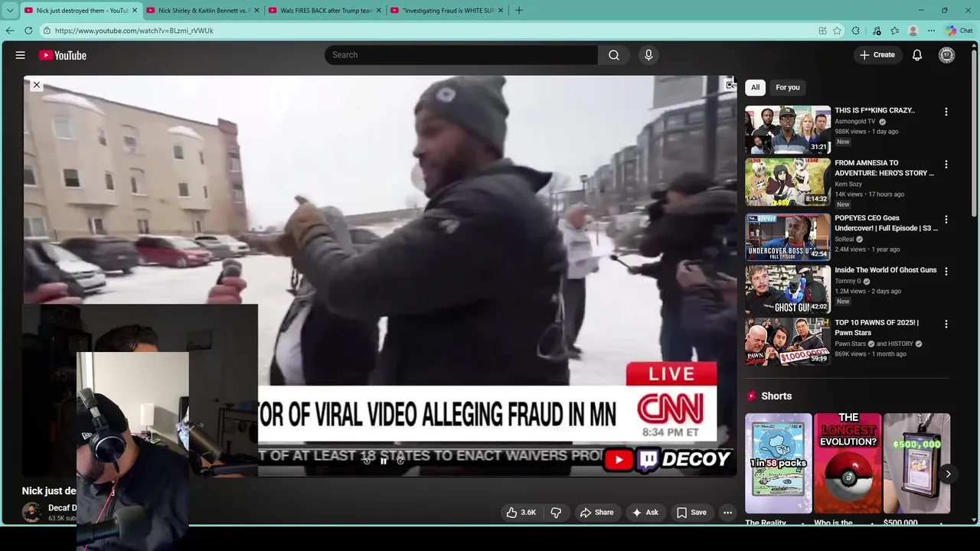
Task: Open the split screen icon in address bar
Action: click(822, 31)
